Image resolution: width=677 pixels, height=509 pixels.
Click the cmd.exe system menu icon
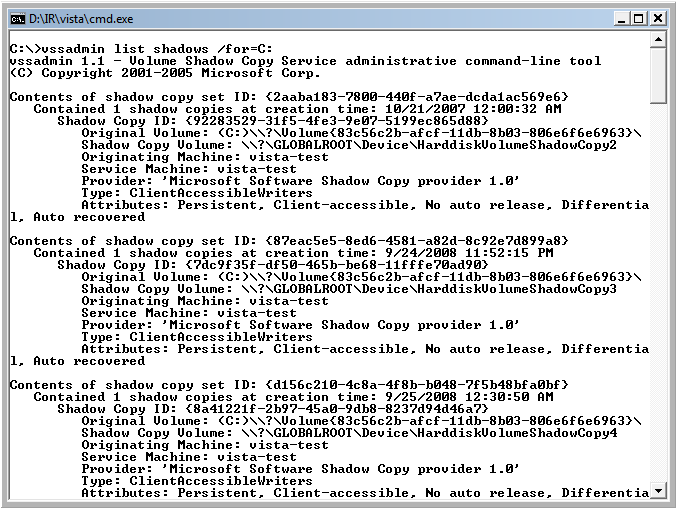click(18, 19)
